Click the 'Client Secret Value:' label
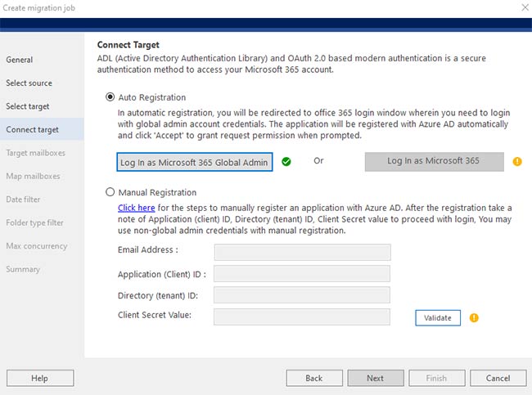 (155, 315)
